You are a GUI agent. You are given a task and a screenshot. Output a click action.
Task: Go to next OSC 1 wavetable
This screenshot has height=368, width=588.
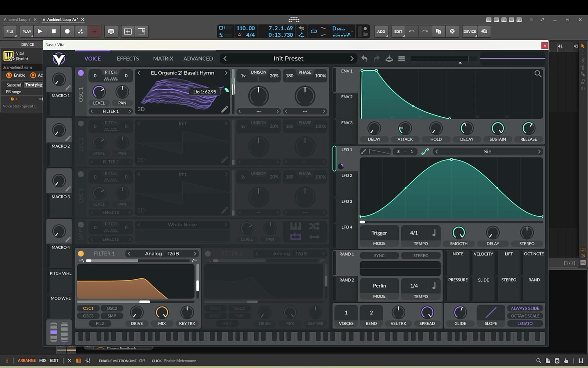pos(226,73)
